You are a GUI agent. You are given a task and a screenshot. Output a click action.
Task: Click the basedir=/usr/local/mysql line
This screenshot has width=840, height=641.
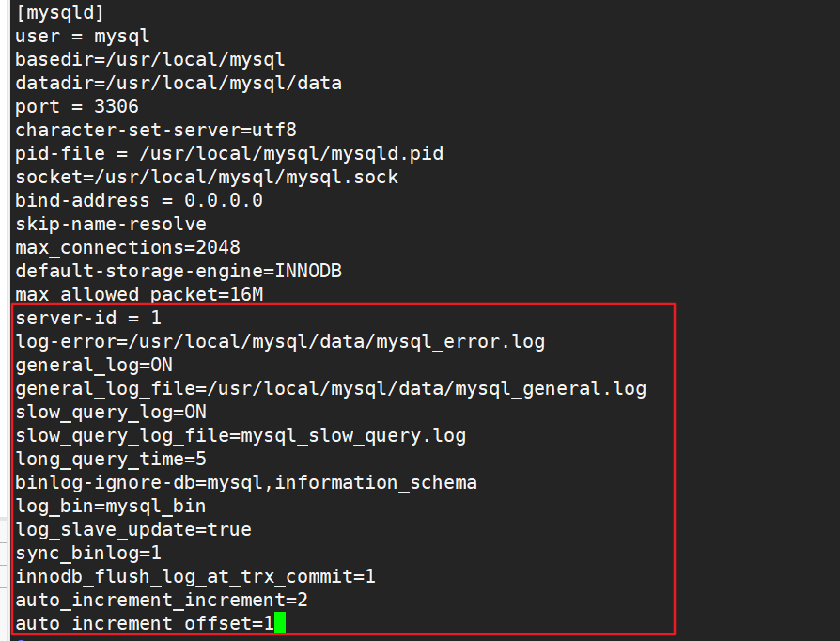[x=150, y=59]
